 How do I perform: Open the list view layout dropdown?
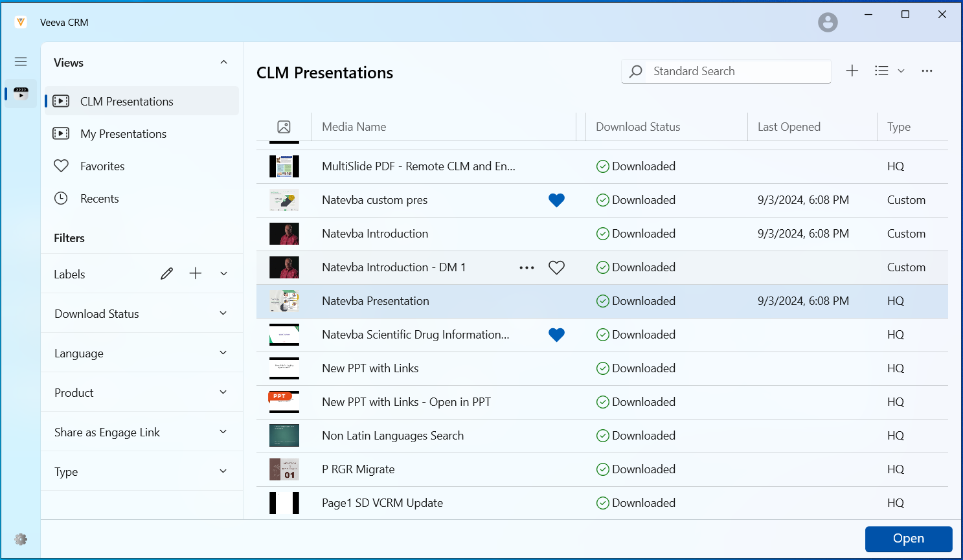pyautogui.click(x=889, y=71)
